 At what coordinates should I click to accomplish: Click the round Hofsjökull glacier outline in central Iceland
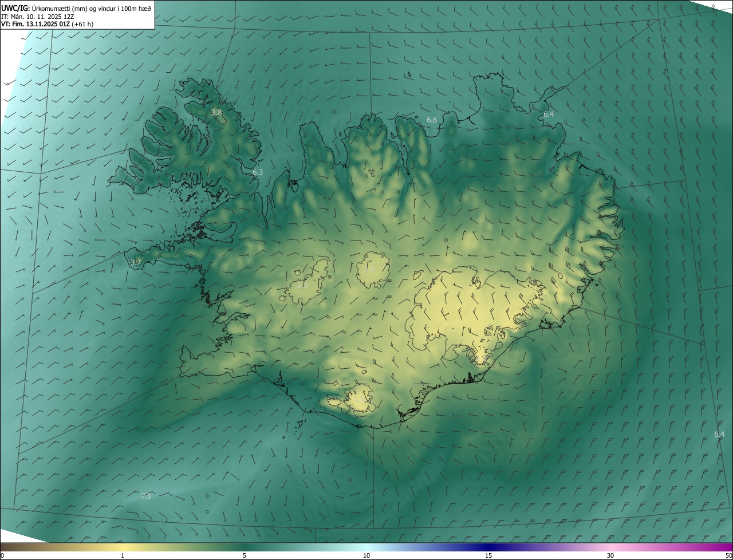click(x=373, y=269)
